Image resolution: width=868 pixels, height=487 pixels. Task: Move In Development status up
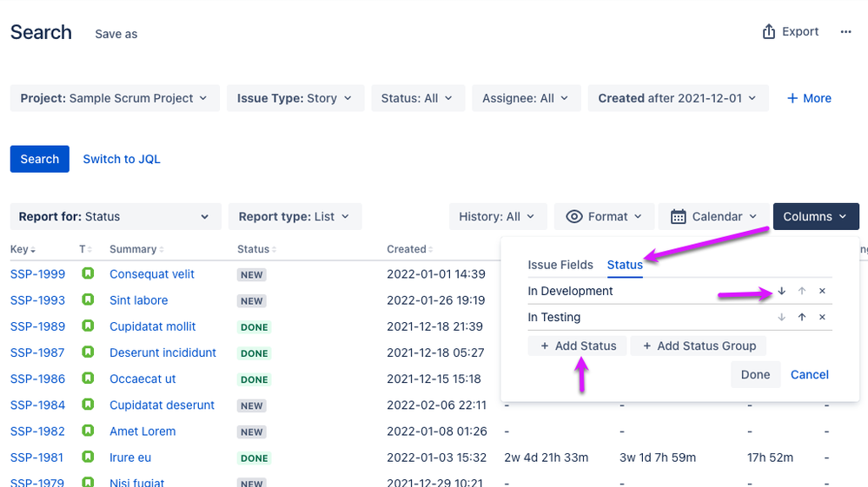click(802, 291)
